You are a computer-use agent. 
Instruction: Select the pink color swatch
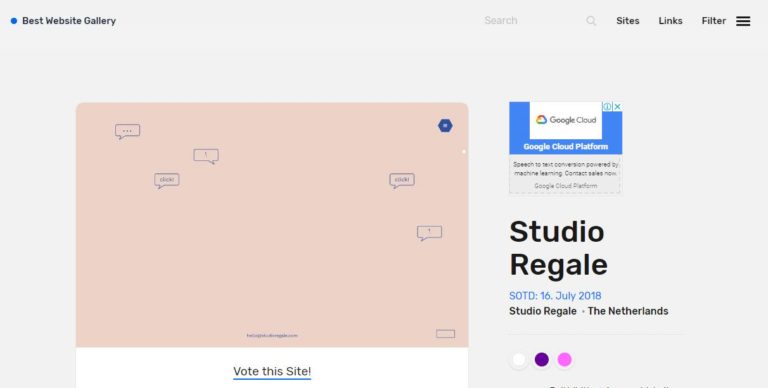[x=564, y=360]
